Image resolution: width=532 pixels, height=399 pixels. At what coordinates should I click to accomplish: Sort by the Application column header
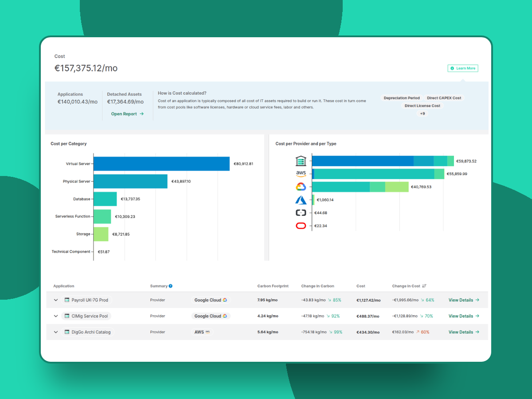[x=64, y=286]
